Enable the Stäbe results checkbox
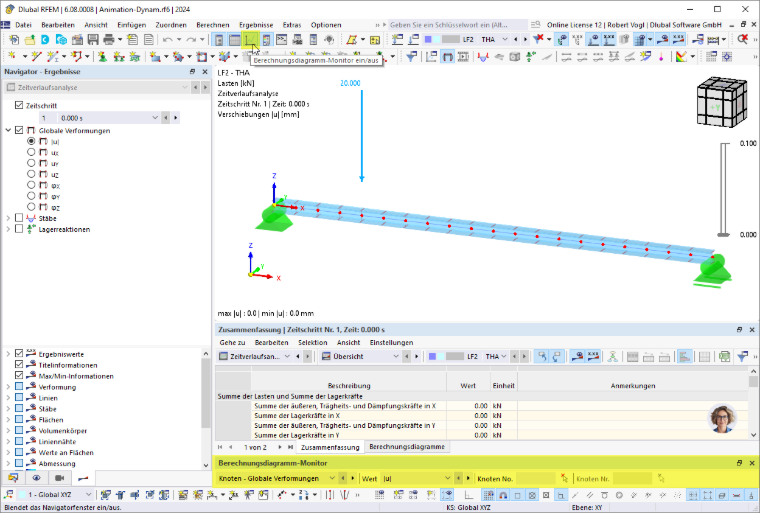Screen dimensions: 760x513 (x=19, y=218)
